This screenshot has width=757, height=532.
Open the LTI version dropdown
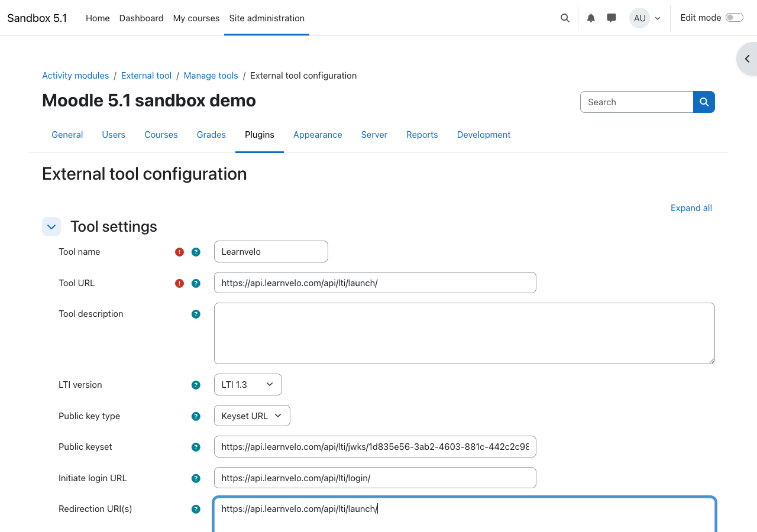click(x=248, y=384)
